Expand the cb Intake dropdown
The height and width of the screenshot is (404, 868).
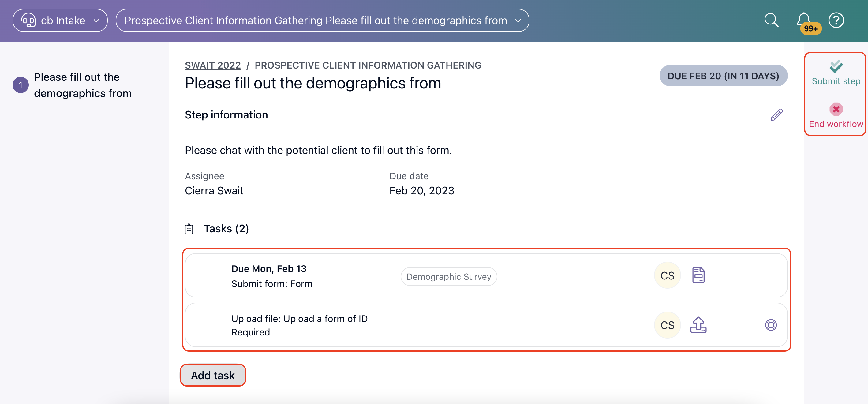coord(60,20)
